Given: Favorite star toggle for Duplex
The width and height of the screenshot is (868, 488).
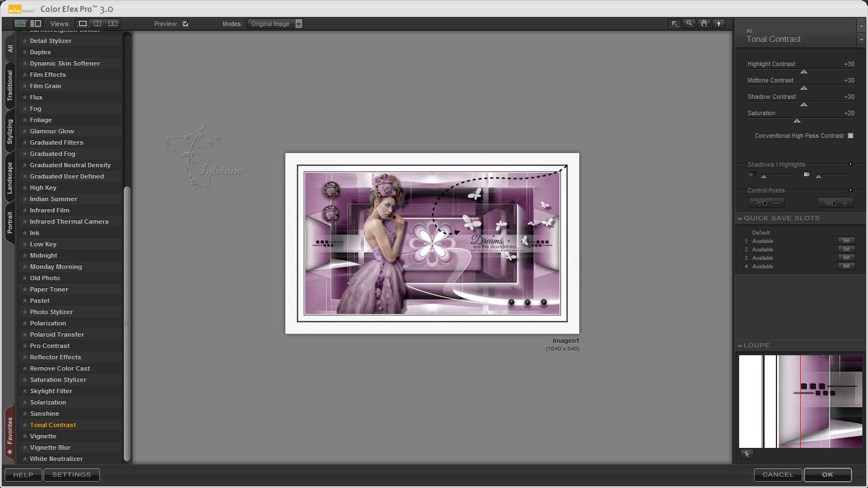Looking at the screenshot, I should 25,52.
